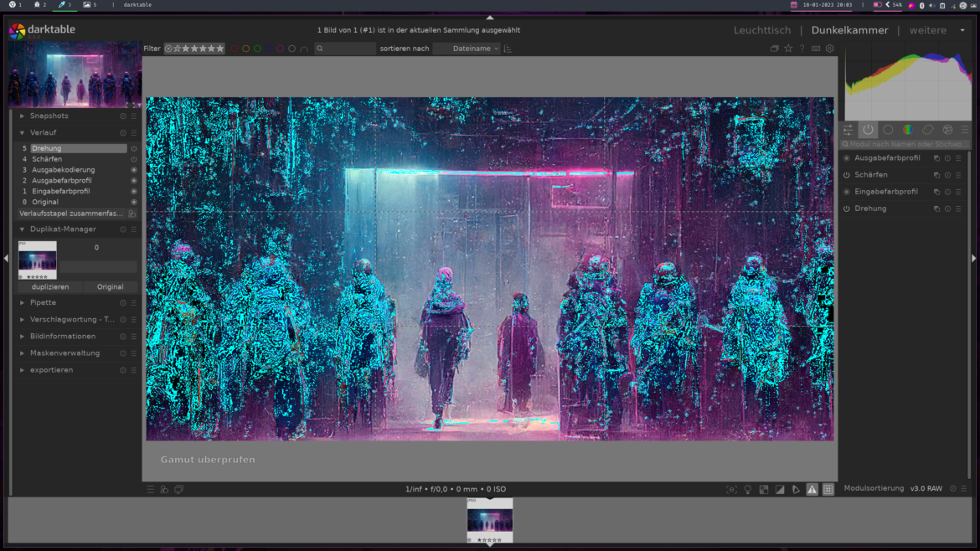Disable the Drehung module in right panel
This screenshot has height=551, width=980.
tap(846, 209)
